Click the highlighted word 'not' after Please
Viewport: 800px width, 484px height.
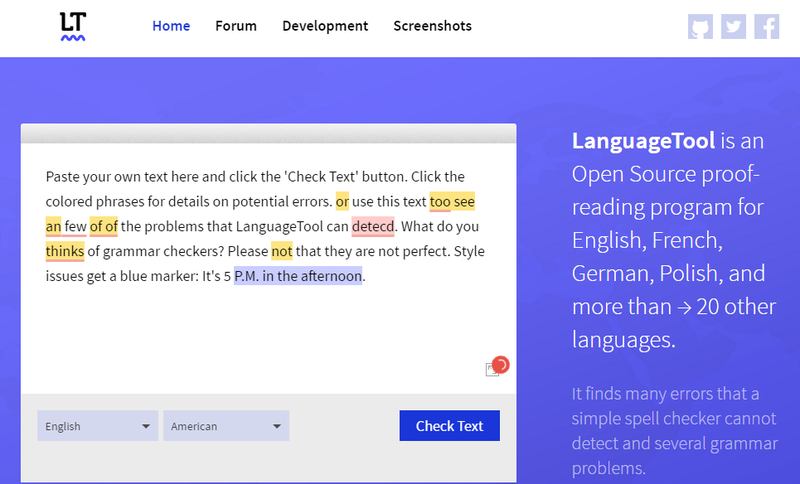click(281, 251)
